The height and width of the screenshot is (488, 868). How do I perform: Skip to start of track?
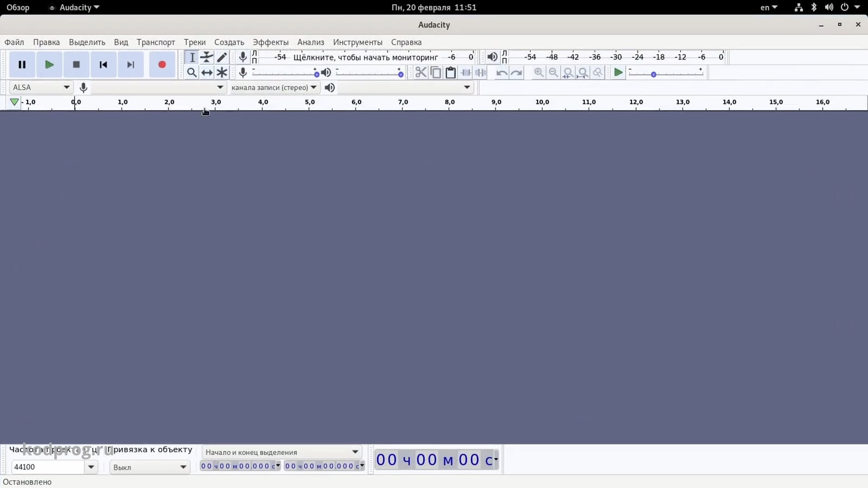[x=104, y=65]
